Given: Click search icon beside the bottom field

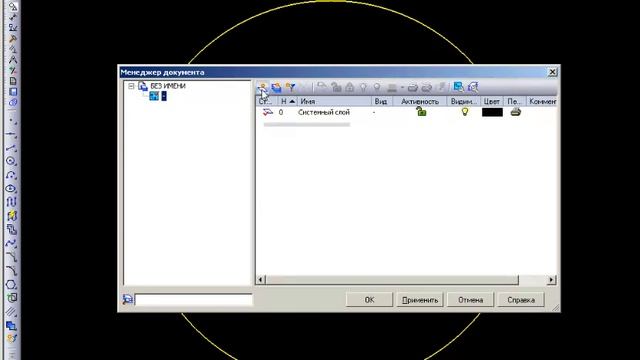Looking at the screenshot, I should click(x=127, y=300).
